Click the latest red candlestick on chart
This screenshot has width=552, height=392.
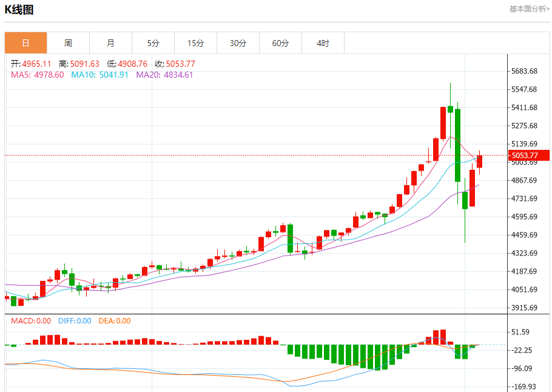tap(479, 161)
